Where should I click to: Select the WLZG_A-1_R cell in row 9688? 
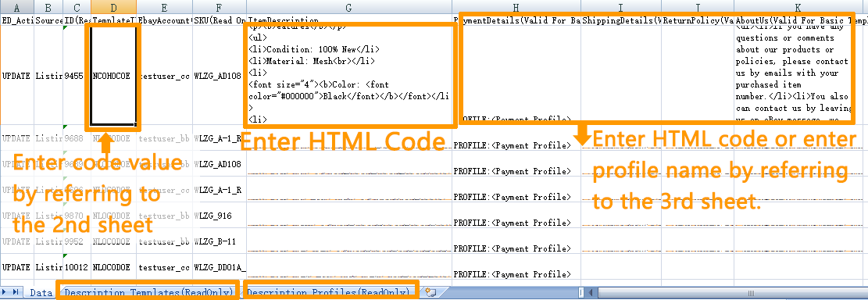(220, 138)
